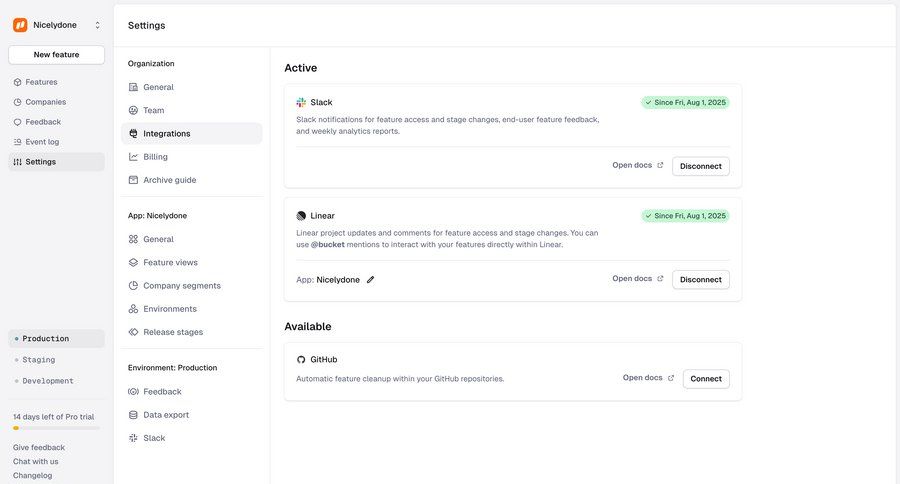
Task: Click the Linear 'App: Nicelydone' text
Action: point(328,280)
